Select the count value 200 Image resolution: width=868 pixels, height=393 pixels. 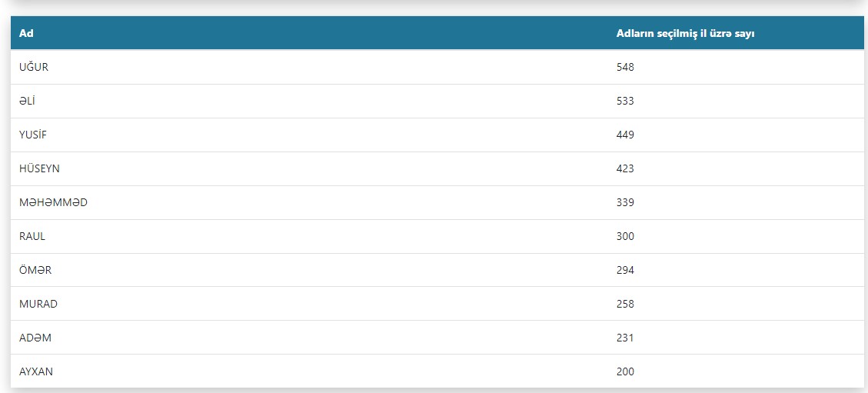pyautogui.click(x=625, y=371)
